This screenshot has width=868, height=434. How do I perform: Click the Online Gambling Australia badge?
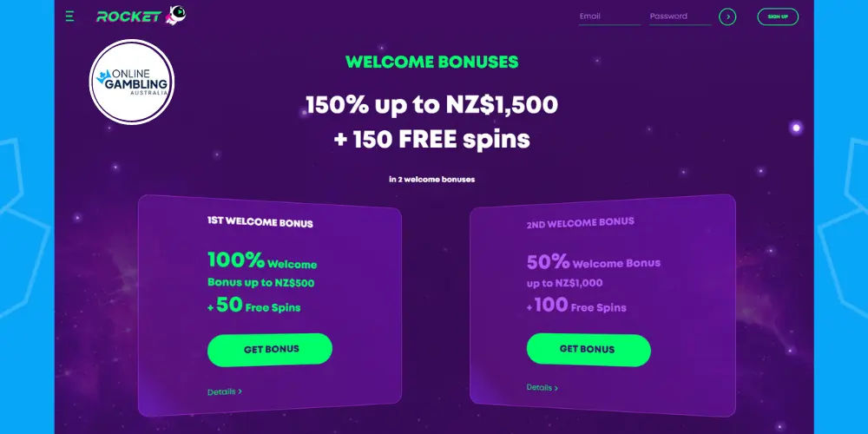(132, 82)
